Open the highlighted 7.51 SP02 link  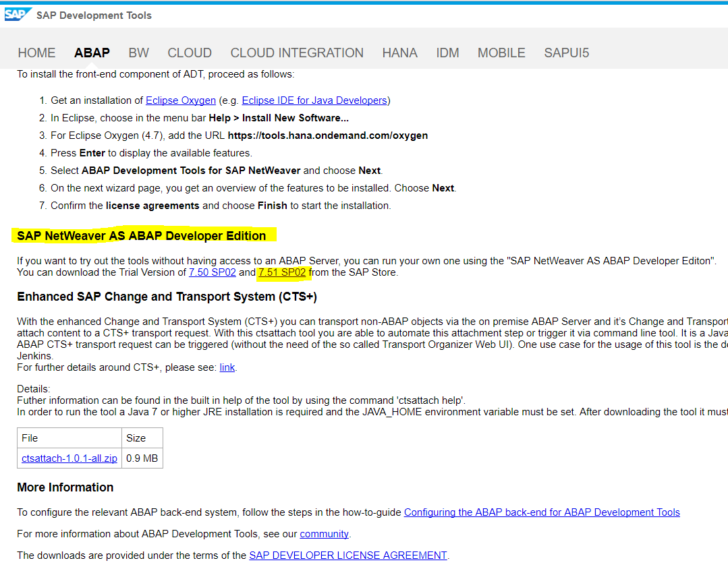click(282, 273)
